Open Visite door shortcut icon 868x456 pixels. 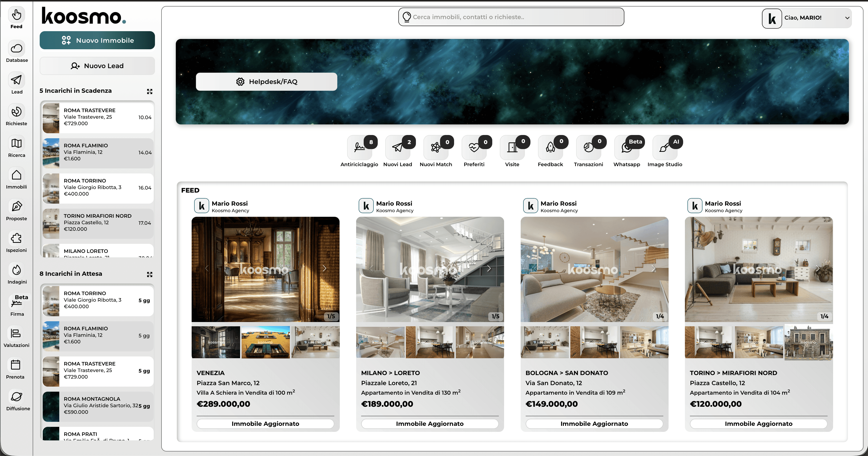[512, 147]
